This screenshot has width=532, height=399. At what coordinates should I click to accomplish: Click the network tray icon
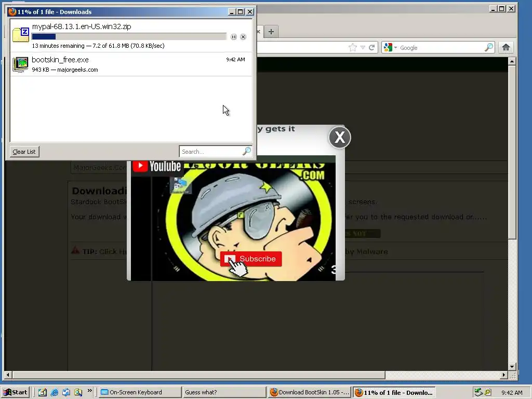pos(478,392)
